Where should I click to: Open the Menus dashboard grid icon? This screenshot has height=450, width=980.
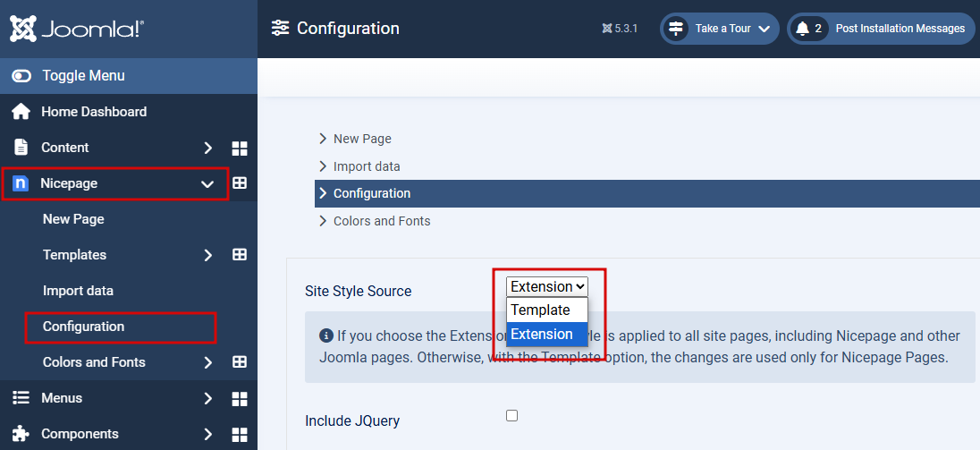point(240,399)
